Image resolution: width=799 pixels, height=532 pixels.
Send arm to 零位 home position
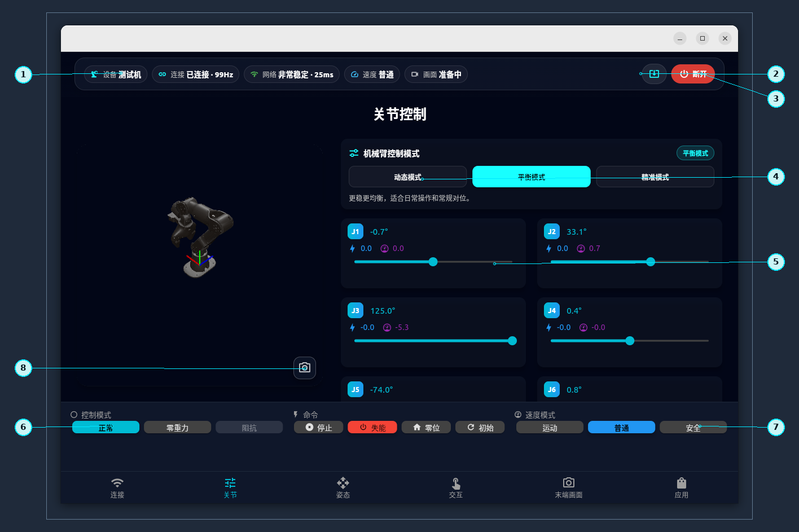426,428
